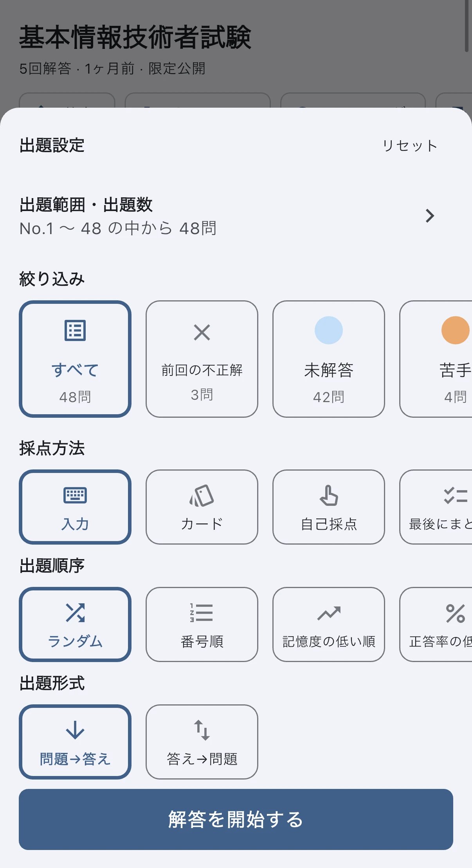Enable the 問題→答え question format
The width and height of the screenshot is (472, 868).
[75, 742]
